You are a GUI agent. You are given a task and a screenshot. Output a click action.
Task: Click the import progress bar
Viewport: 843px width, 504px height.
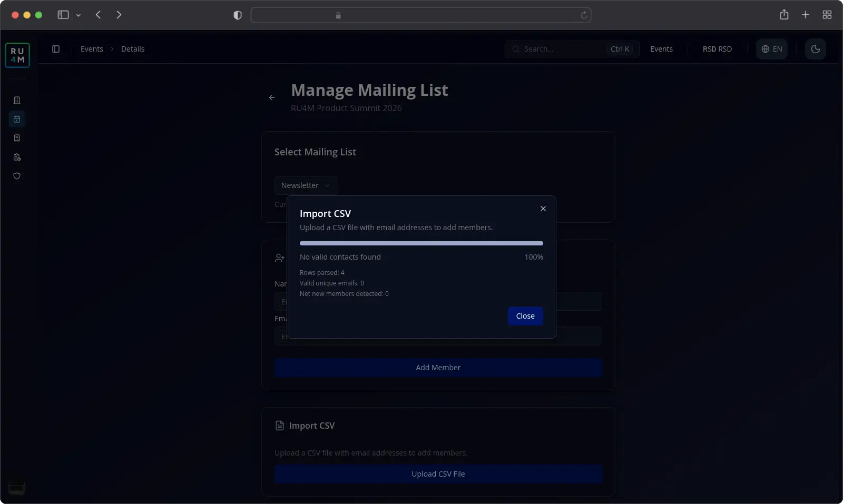(421, 243)
